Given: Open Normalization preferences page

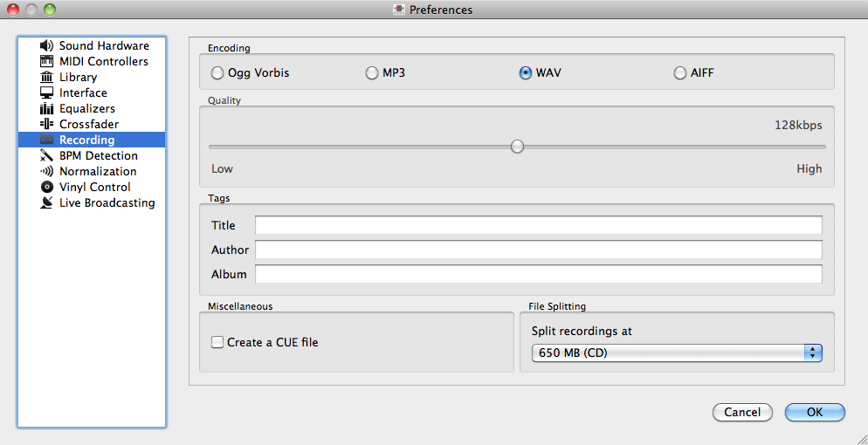Looking at the screenshot, I should (x=98, y=171).
